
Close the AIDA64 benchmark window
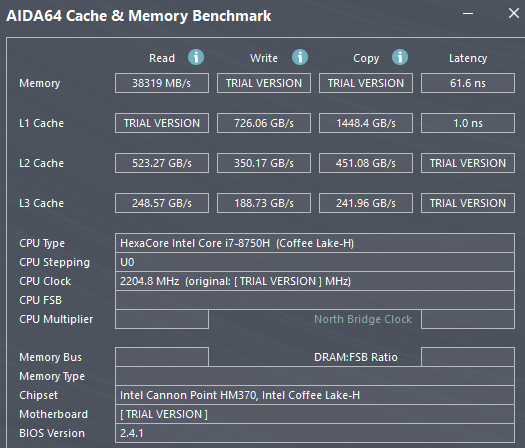click(514, 14)
